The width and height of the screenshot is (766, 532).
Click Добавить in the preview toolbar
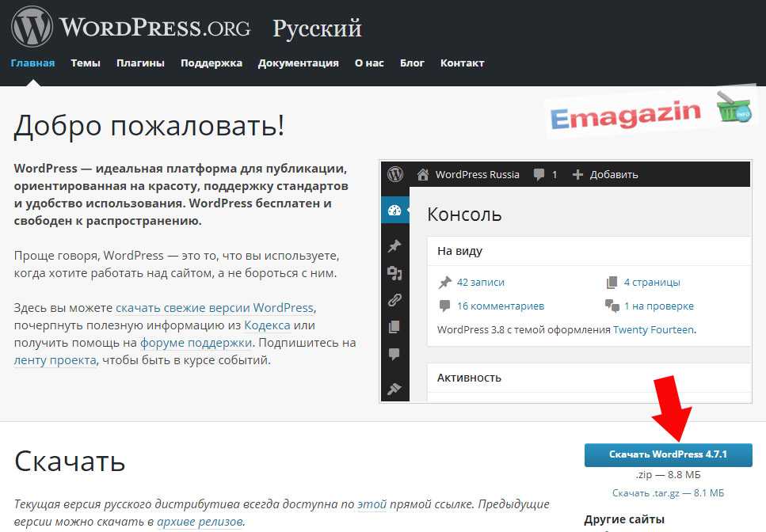pos(614,174)
